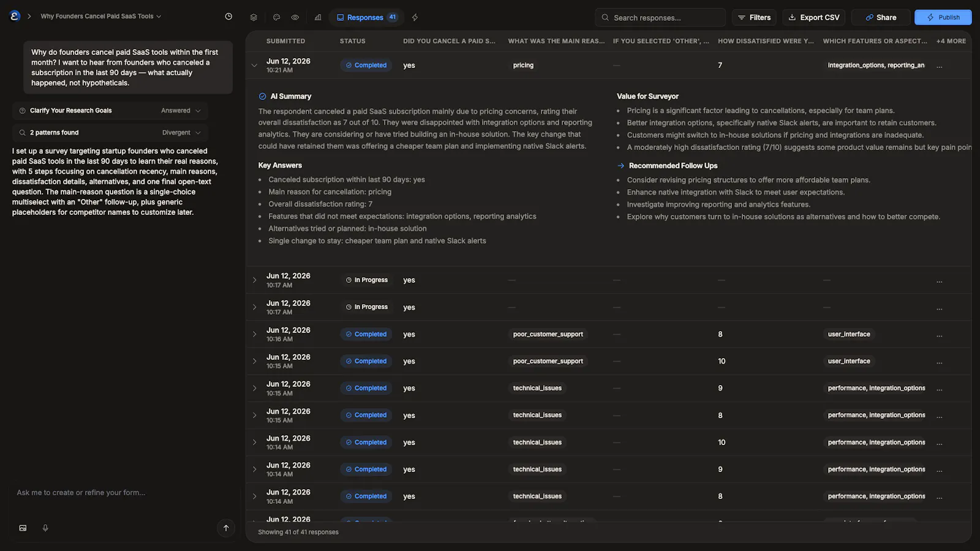Open row menu for first 10:17 AM response
Viewport: 980px width, 551px height.
(940, 280)
